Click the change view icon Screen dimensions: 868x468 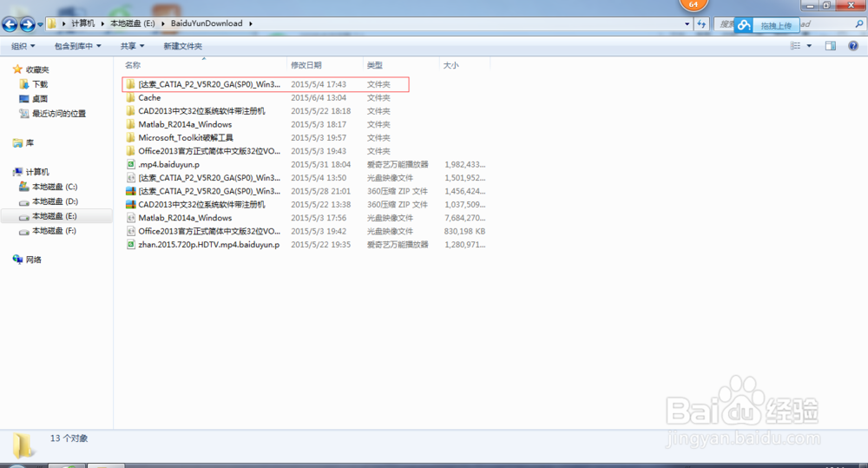795,46
